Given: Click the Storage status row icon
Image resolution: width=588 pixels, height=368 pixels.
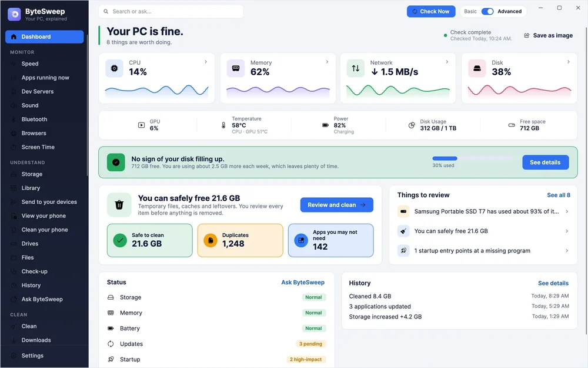Looking at the screenshot, I should tap(111, 297).
